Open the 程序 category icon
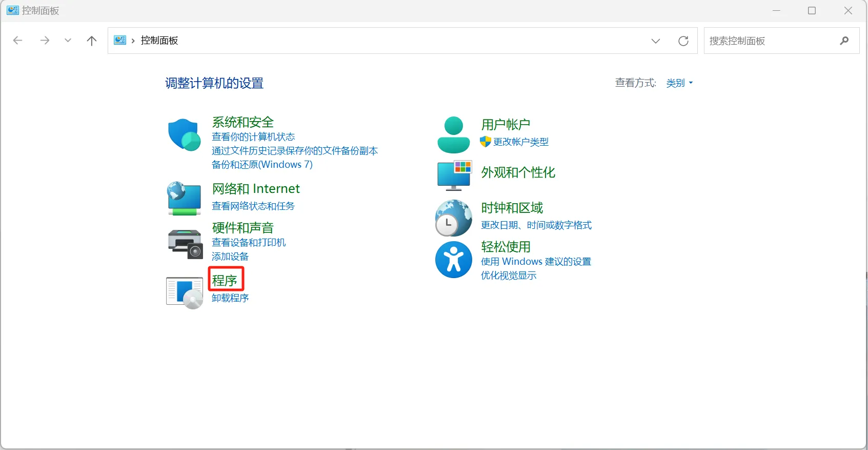Screen dimensions: 868x450 (x=185, y=293)
